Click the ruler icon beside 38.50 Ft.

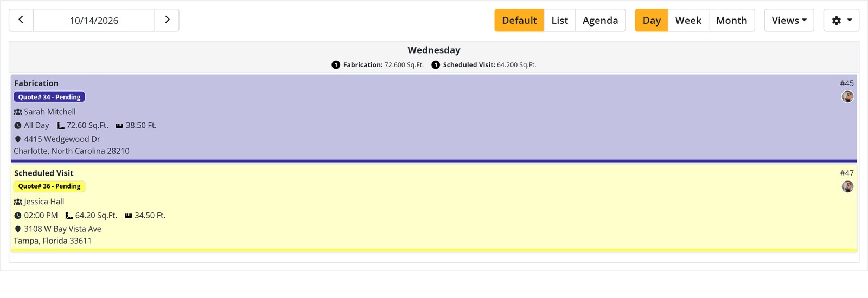119,126
